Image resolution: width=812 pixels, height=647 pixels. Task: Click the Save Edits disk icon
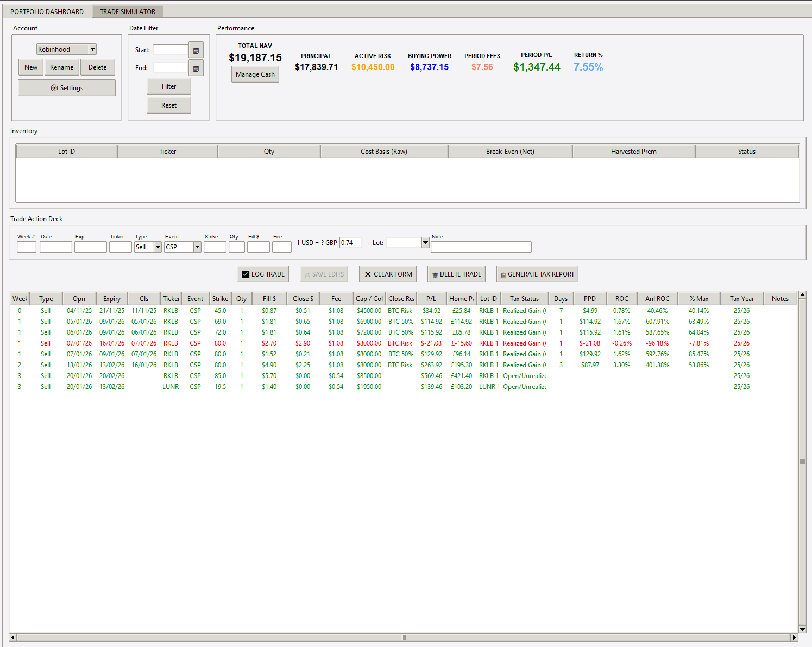pyautogui.click(x=306, y=274)
